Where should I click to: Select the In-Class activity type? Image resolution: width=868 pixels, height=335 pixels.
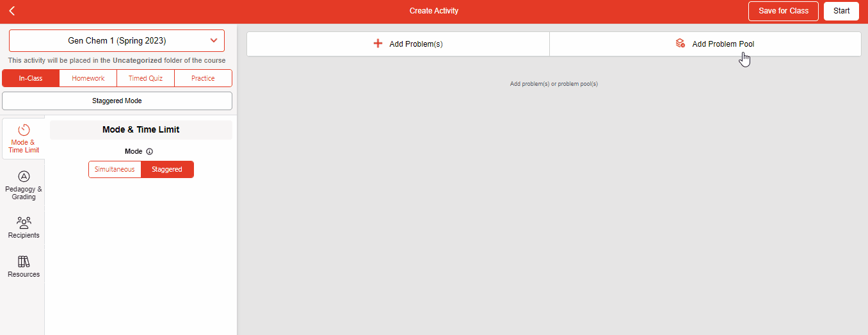(x=31, y=78)
